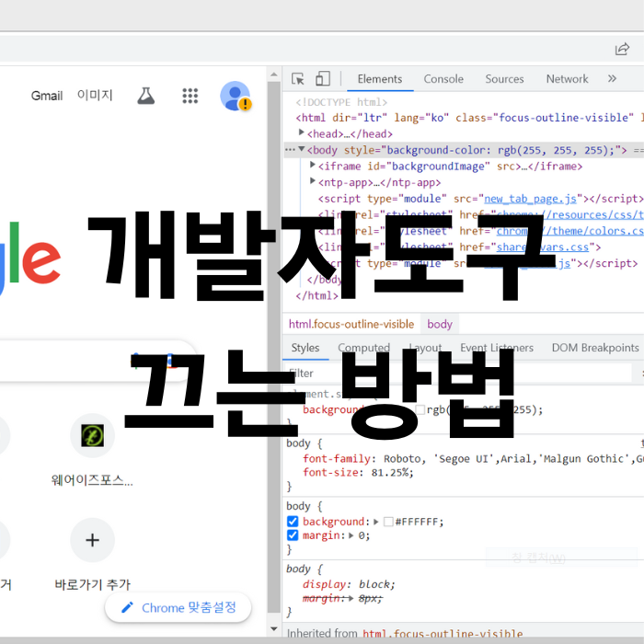644x644 pixels.
Task: Open the Gmail link
Action: 47,96
